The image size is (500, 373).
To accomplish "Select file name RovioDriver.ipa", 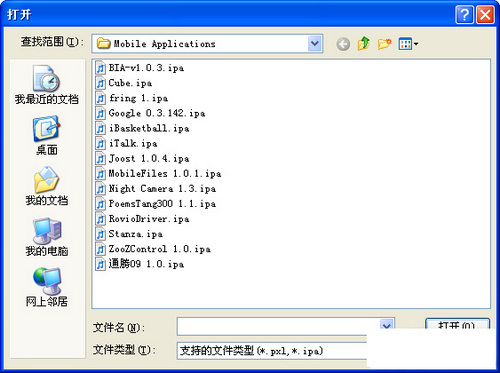I will 149,219.
